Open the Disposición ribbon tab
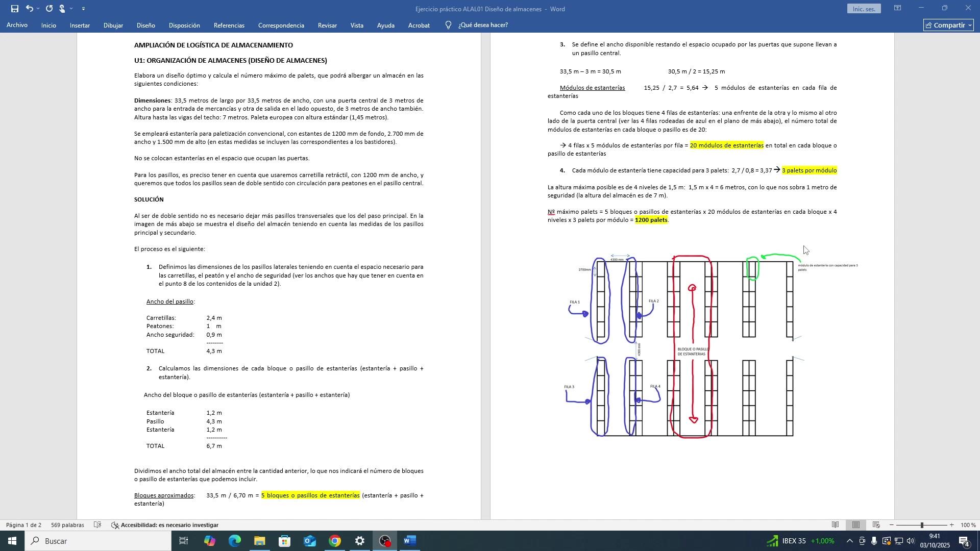This screenshot has width=980, height=551. tap(184, 25)
